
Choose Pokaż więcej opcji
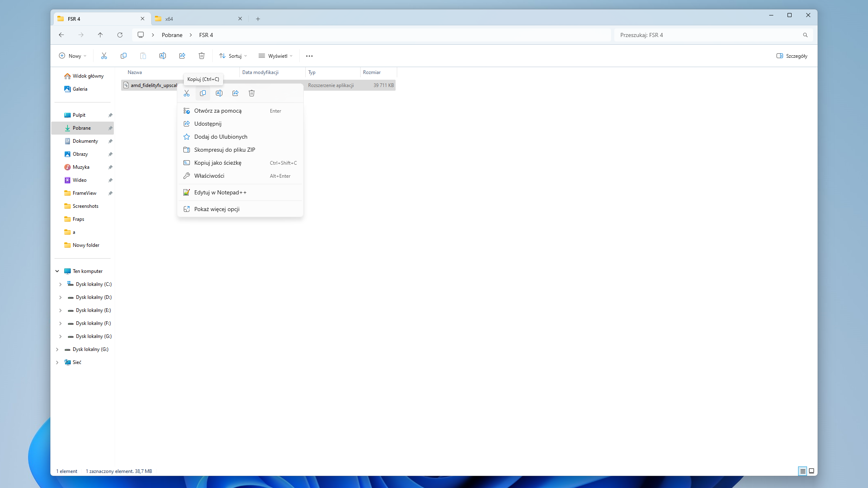click(240, 209)
